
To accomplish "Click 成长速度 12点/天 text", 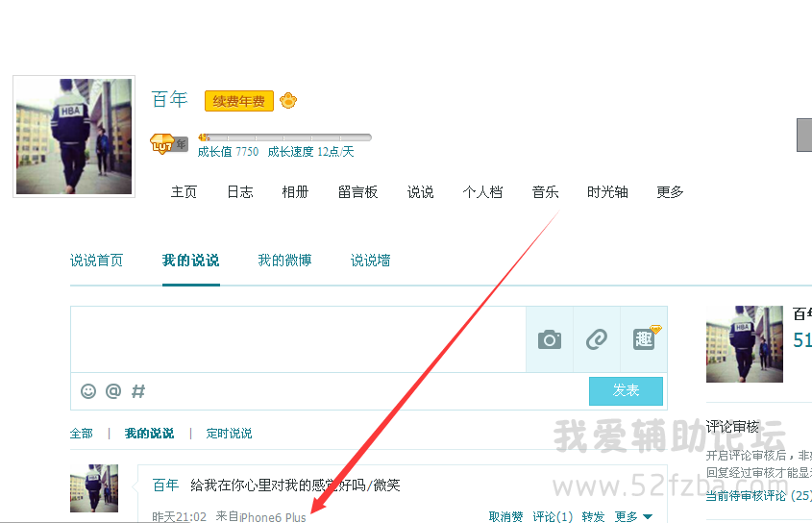I will click(310, 152).
